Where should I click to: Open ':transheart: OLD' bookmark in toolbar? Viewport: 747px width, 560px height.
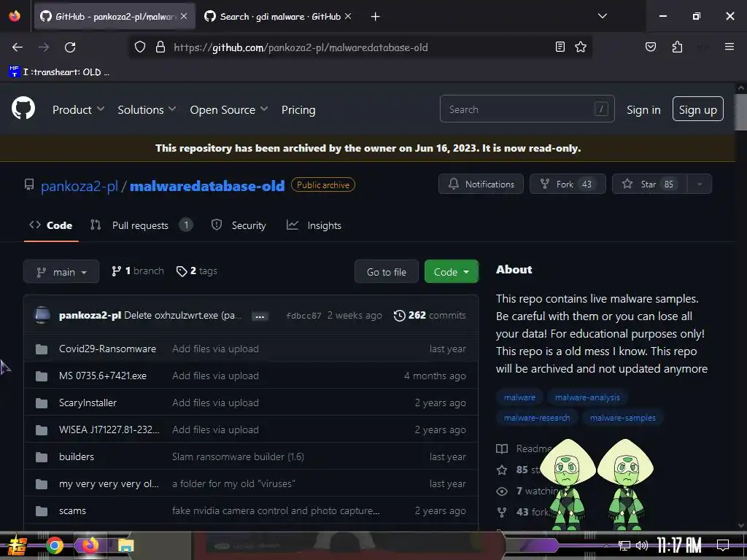click(x=59, y=72)
